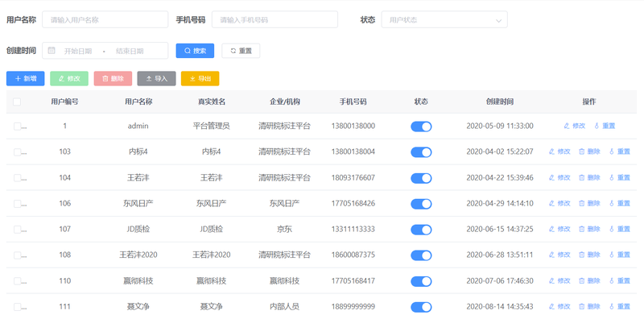
Task: Focus the 手机号码 input field
Action: [x=275, y=19]
